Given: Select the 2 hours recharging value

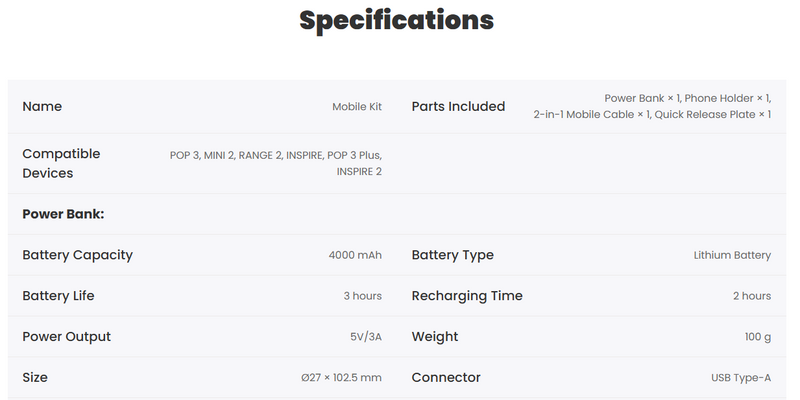Looking at the screenshot, I should tap(751, 296).
